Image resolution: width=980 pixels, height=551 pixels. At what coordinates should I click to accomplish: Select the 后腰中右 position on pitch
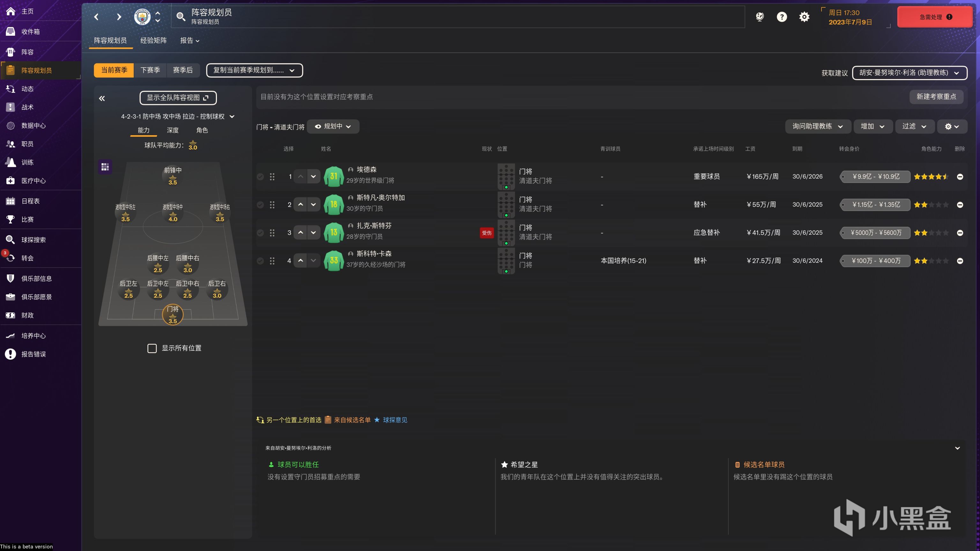click(188, 263)
